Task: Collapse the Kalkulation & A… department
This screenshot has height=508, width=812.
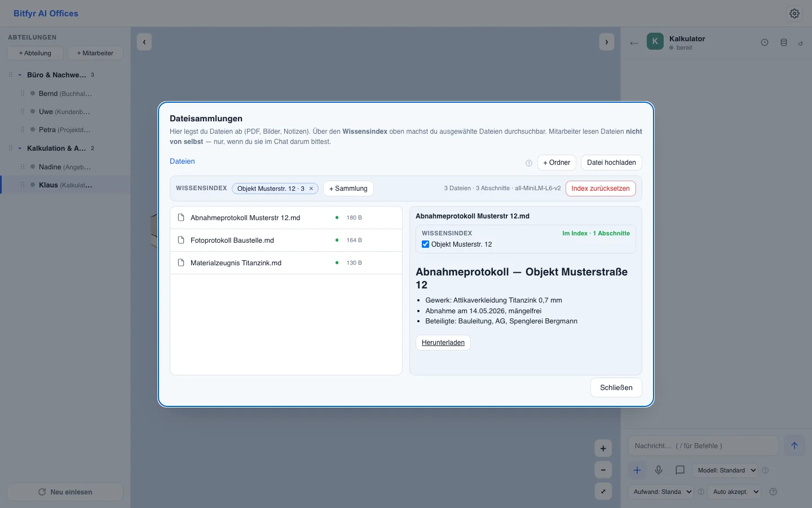Action: click(20, 148)
